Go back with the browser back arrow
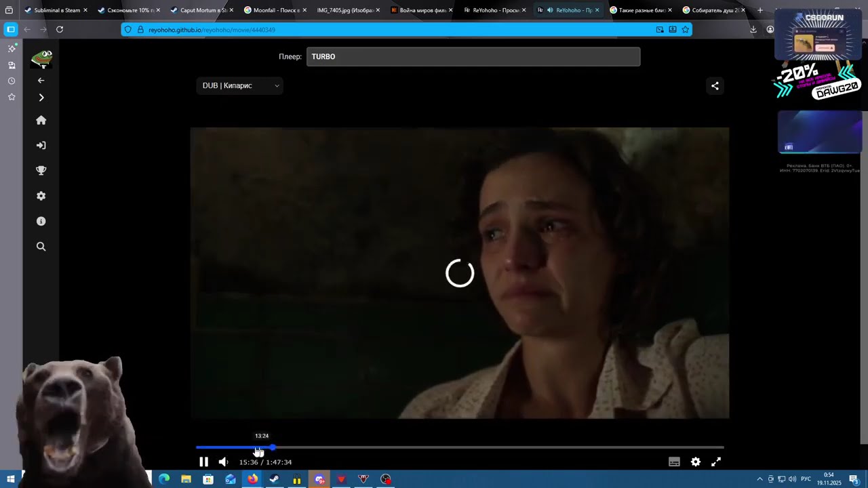This screenshot has width=868, height=488. (27, 29)
